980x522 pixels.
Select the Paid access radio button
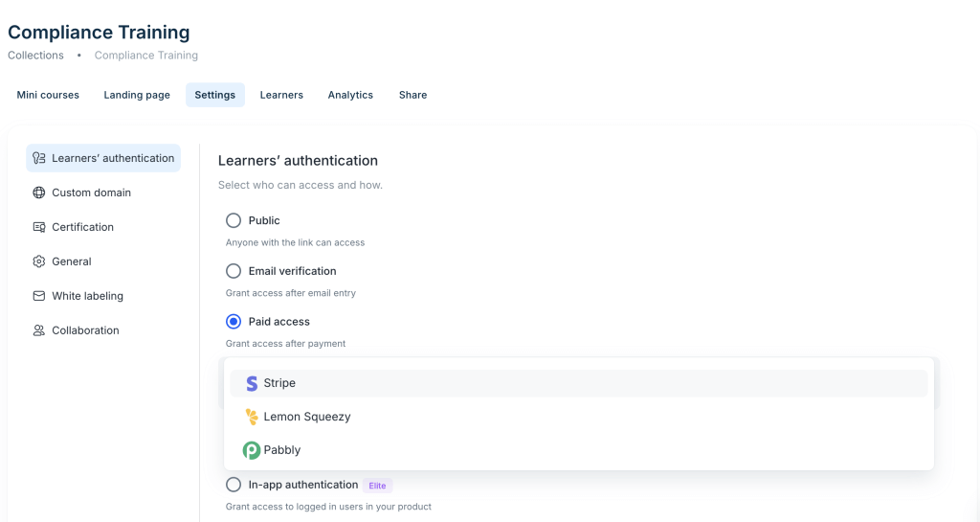pyautogui.click(x=234, y=322)
